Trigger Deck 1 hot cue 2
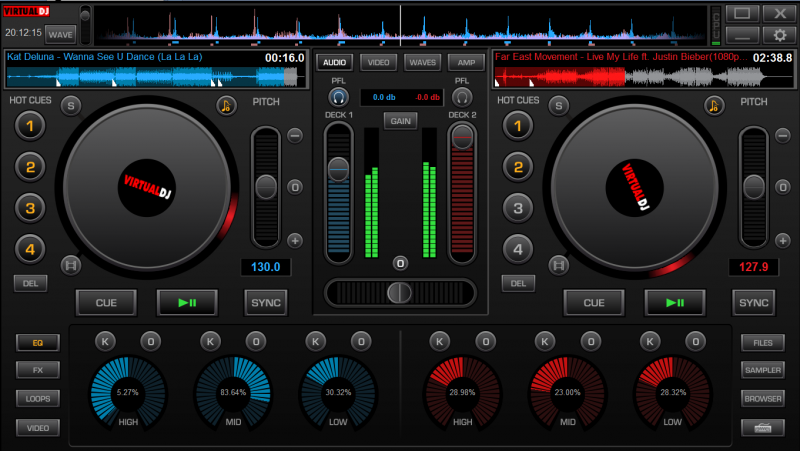This screenshot has height=451, width=800. coord(30,167)
